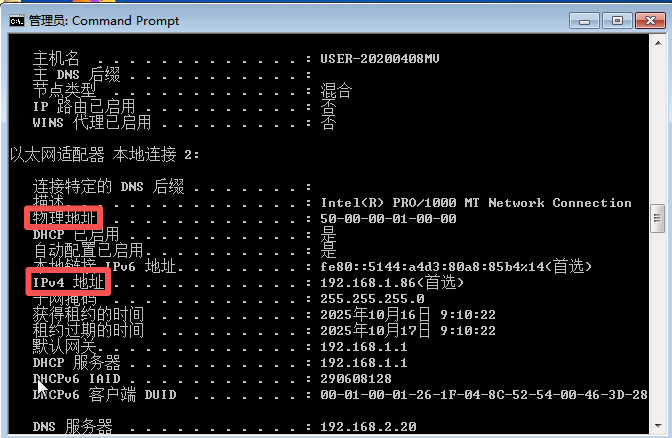This screenshot has width=672, height=438.
Task: Click the 以太网适配器 本地连接 2 heading
Action: coord(105,154)
